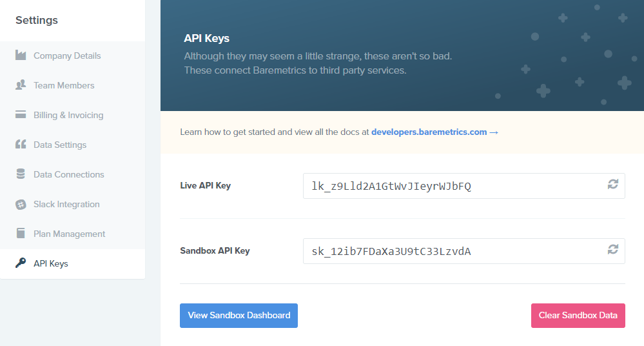Click the Billing & Invoicing card icon

tap(21, 114)
